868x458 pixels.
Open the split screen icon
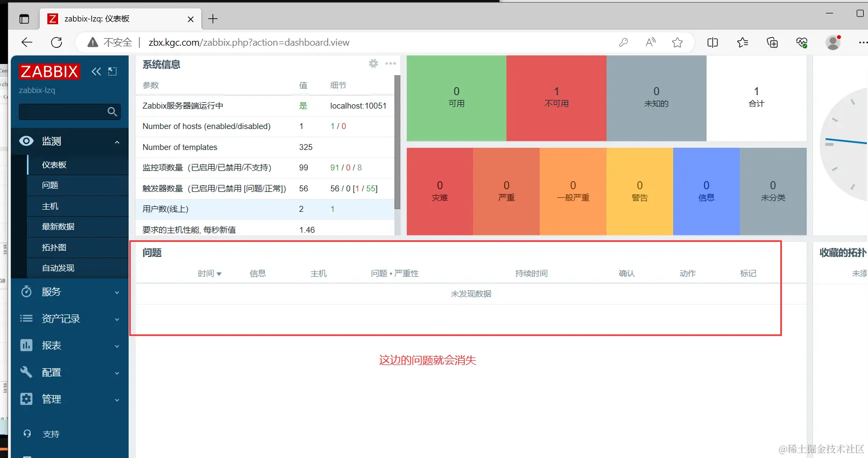click(x=712, y=42)
